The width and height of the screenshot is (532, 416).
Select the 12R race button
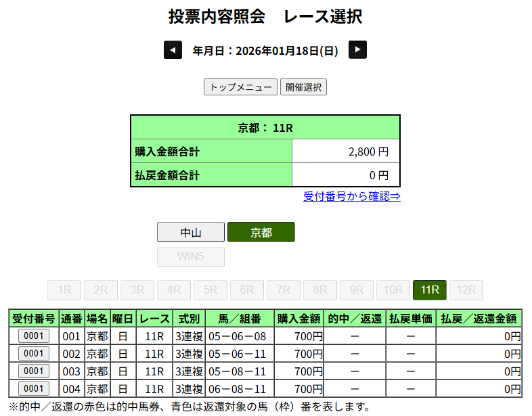pos(466,290)
